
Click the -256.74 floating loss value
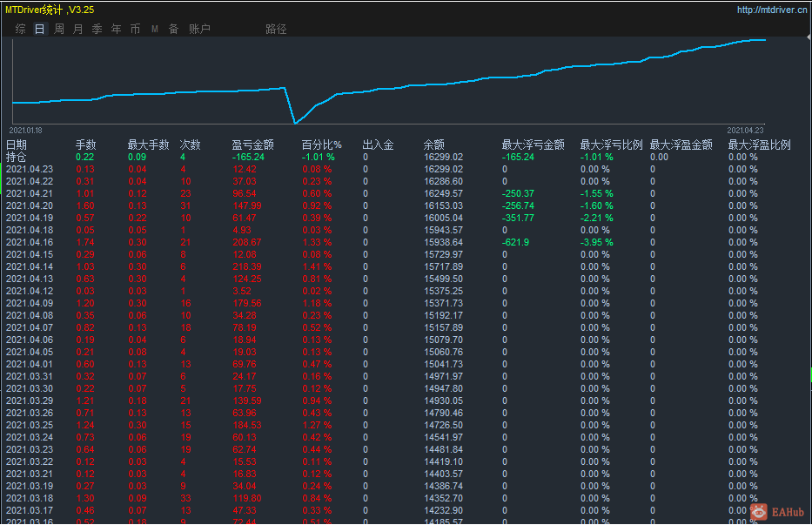pyautogui.click(x=518, y=205)
